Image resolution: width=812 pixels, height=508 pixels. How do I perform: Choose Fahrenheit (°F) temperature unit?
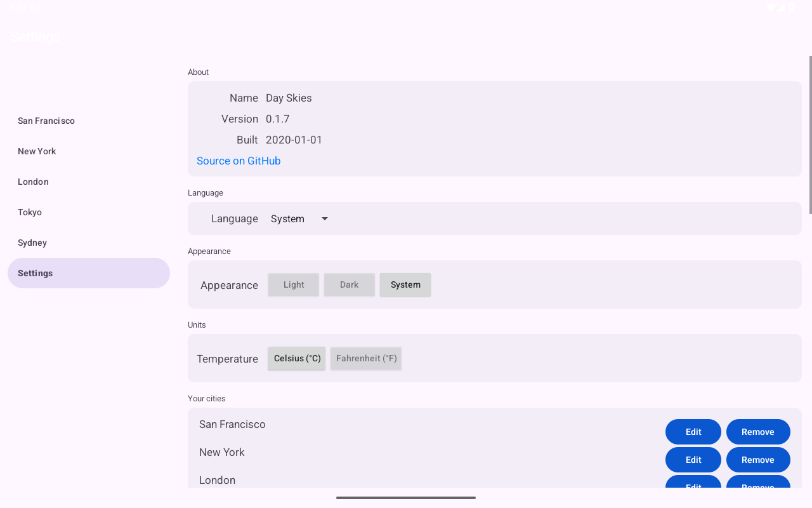(x=366, y=358)
